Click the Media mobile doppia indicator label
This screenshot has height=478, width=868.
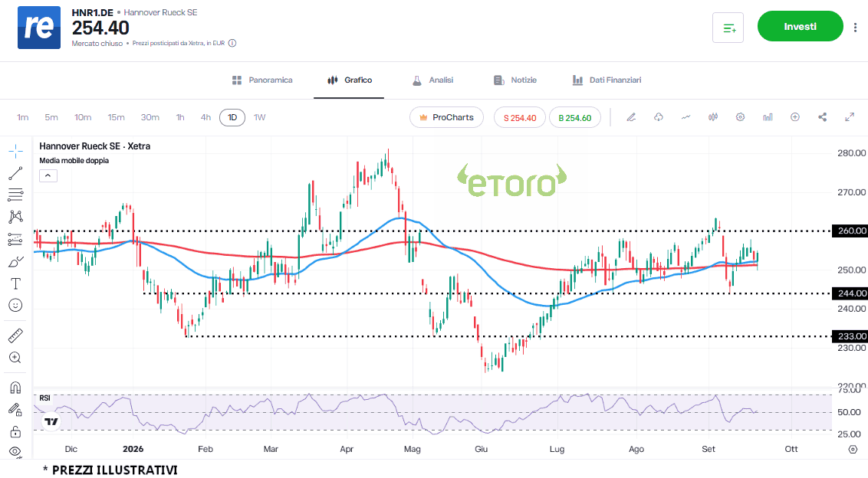tap(74, 161)
